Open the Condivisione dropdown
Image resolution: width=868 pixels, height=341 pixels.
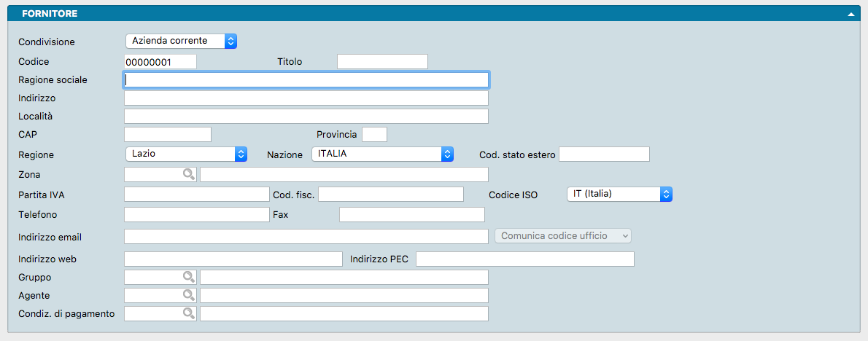coord(182,41)
